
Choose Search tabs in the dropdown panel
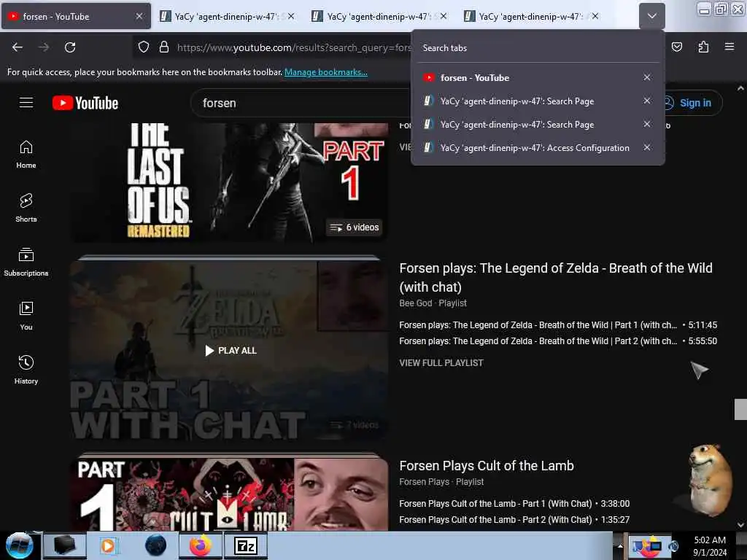click(538, 47)
